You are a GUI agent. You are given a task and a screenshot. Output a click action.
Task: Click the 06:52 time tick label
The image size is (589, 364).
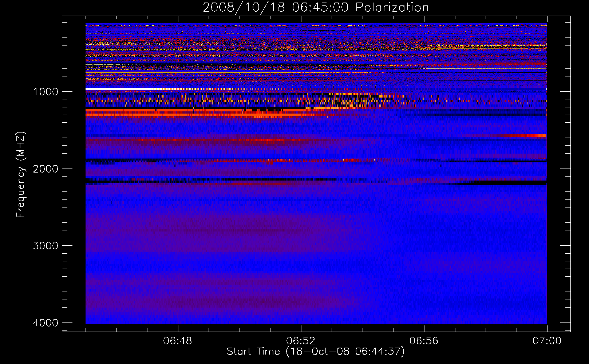tap(301, 341)
